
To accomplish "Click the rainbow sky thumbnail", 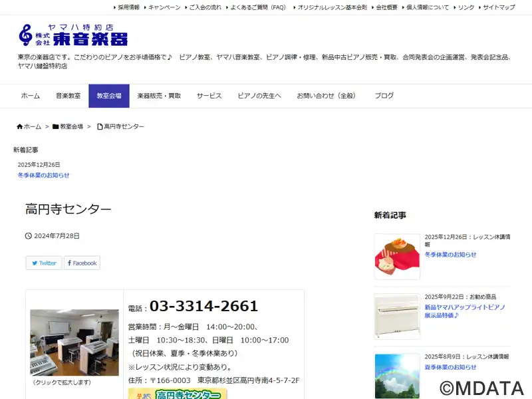I will (397, 376).
